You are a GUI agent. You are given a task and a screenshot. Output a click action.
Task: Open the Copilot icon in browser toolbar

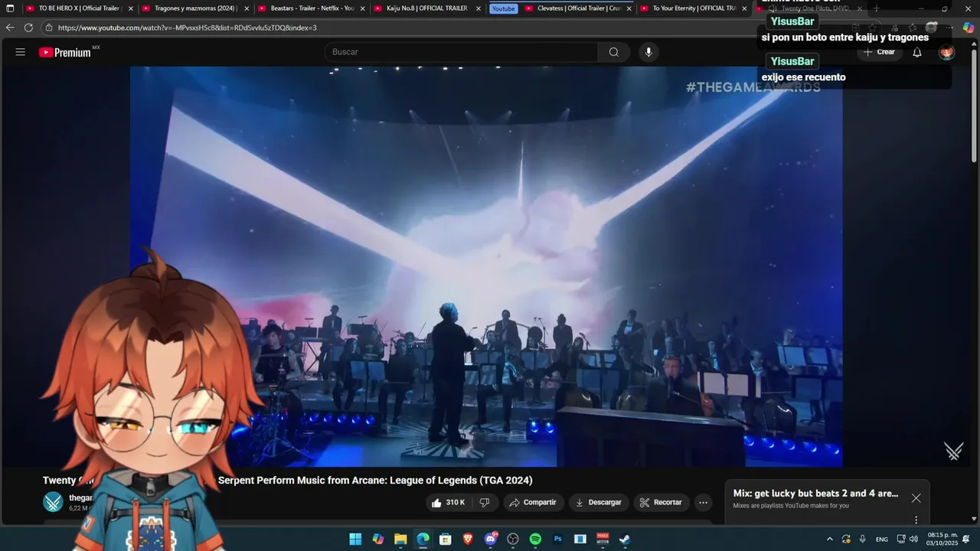coord(968,28)
